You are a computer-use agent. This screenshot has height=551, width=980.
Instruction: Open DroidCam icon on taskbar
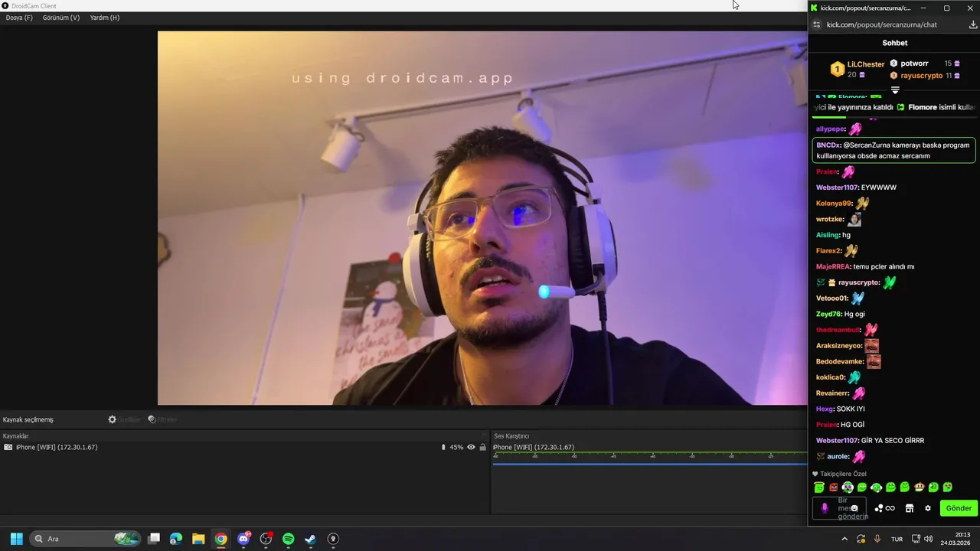[333, 539]
